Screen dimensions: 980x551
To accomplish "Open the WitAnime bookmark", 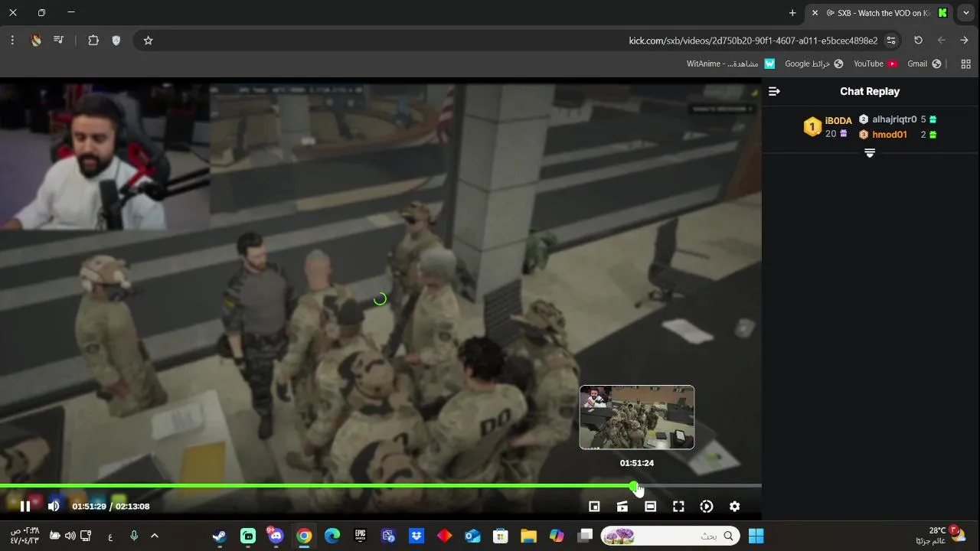I will tap(730, 64).
